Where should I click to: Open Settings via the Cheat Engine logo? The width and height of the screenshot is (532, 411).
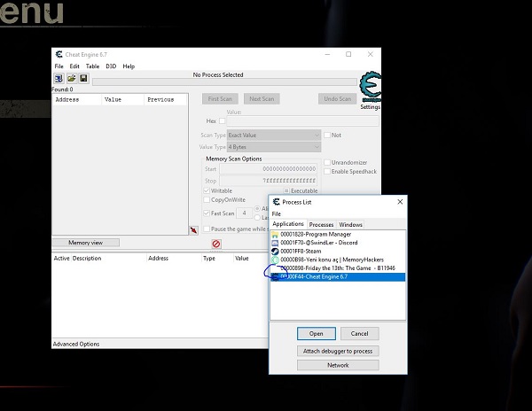[x=371, y=87]
